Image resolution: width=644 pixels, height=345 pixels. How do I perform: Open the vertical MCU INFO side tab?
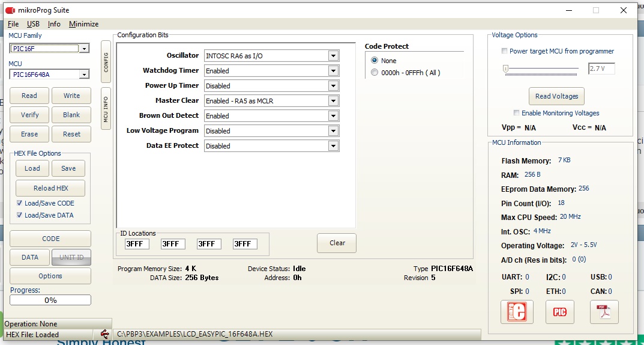pos(106,109)
